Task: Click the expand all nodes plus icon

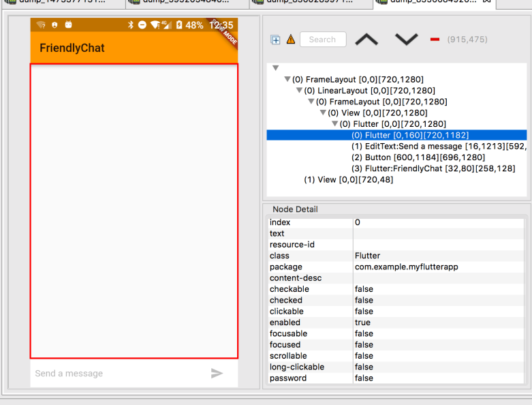Action: point(275,40)
